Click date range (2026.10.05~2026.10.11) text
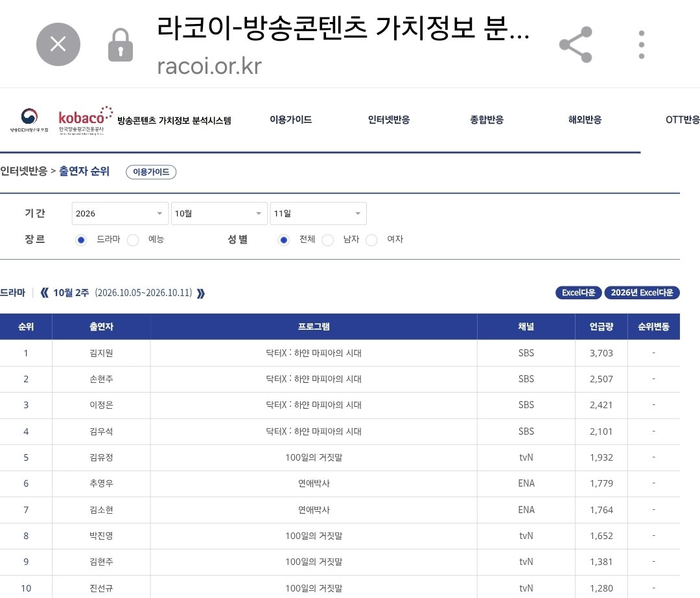 (x=143, y=293)
